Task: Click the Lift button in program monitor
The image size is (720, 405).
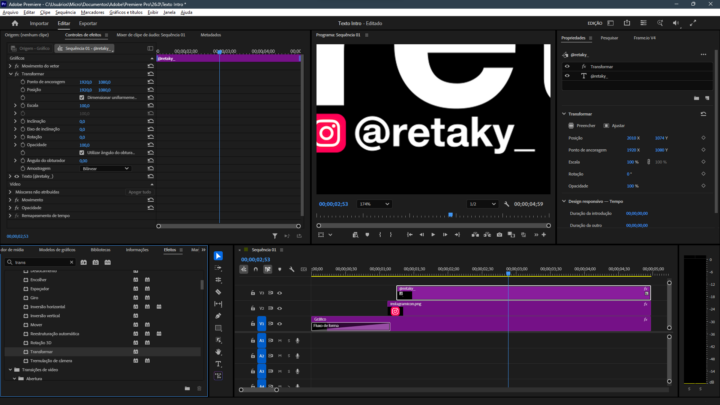Action: [475, 235]
